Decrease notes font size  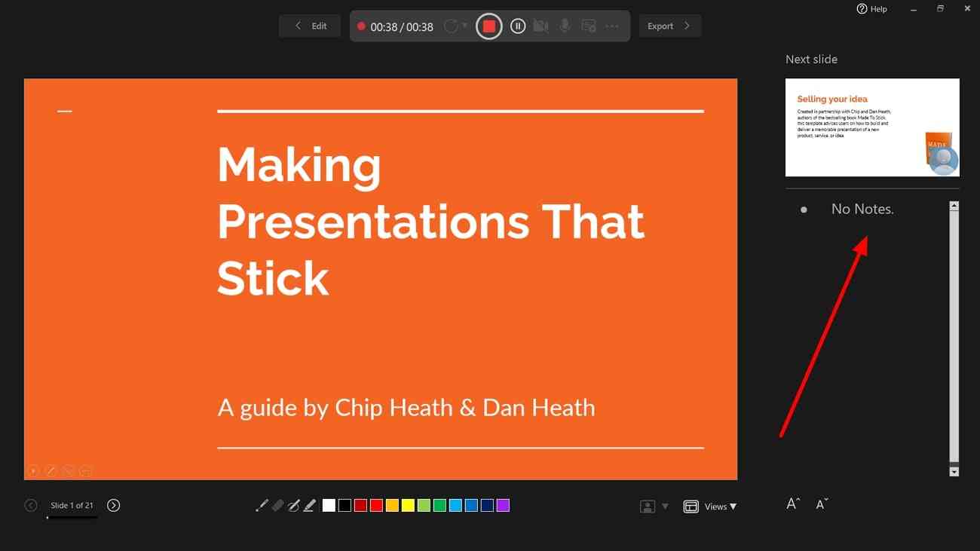click(x=822, y=504)
